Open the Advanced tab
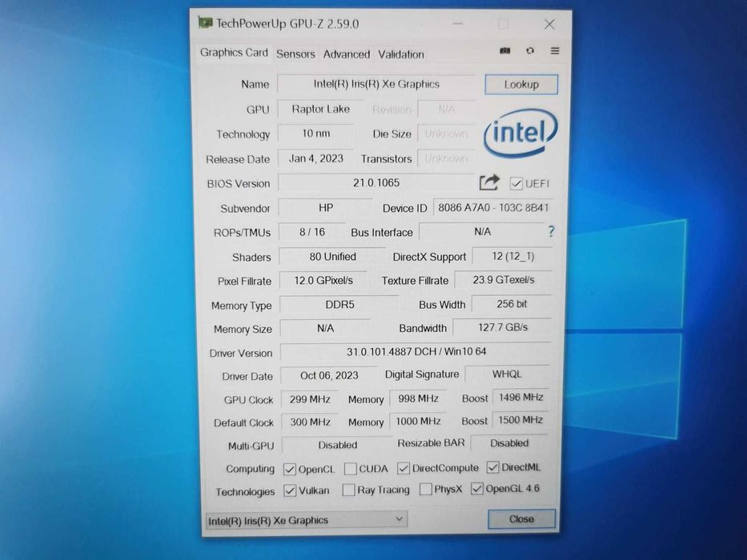The image size is (747, 560). point(347,54)
